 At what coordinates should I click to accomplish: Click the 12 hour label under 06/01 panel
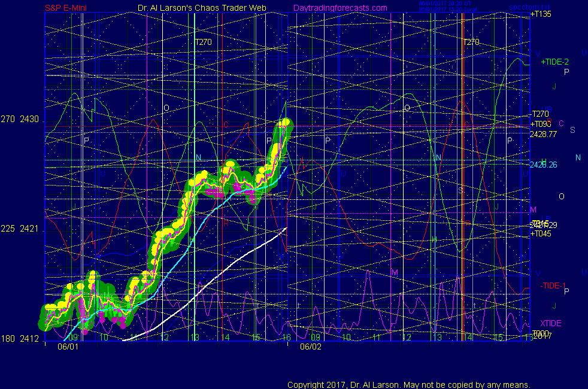click(x=164, y=338)
